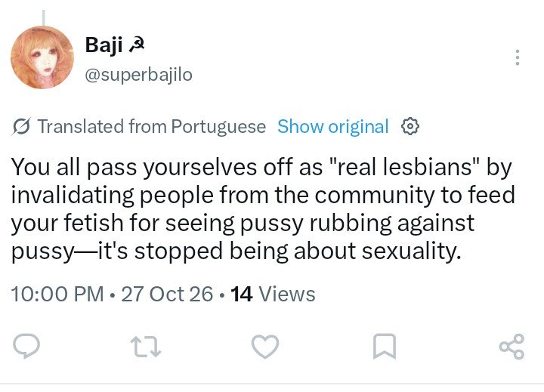544x392 pixels.
Task: Click the translate icon beside Translated from Portuguese
Action: (x=22, y=127)
